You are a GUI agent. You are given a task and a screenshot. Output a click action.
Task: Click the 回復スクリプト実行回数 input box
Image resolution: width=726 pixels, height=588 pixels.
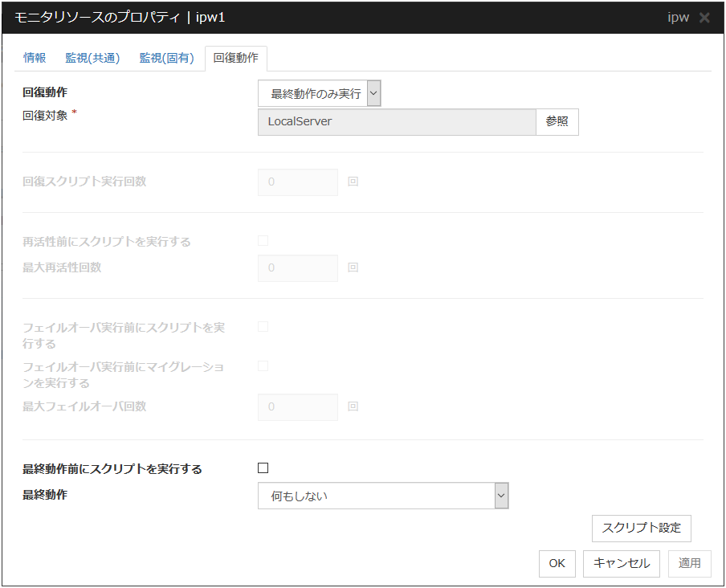pos(298,182)
